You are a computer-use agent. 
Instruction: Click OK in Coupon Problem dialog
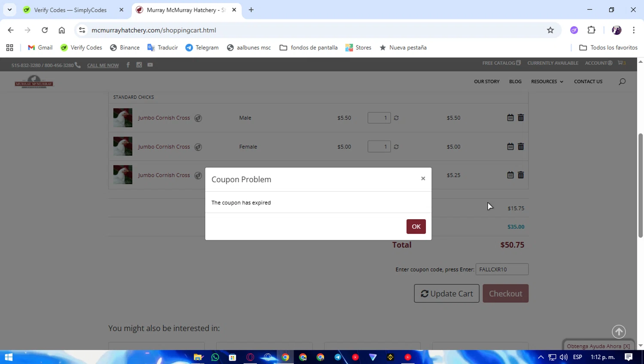coord(416,226)
